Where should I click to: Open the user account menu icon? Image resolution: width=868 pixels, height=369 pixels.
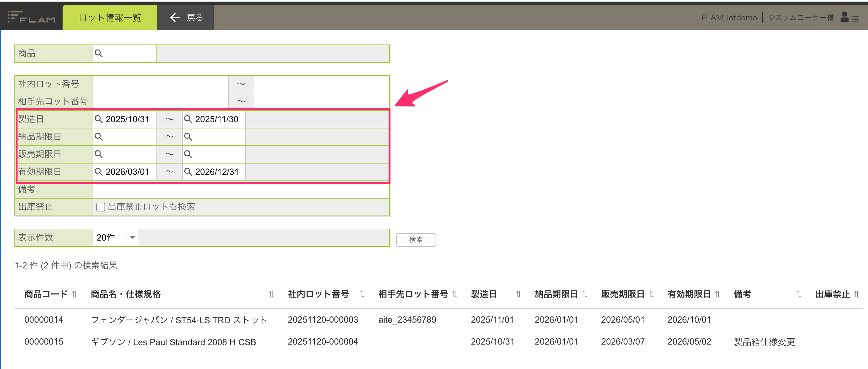click(849, 18)
